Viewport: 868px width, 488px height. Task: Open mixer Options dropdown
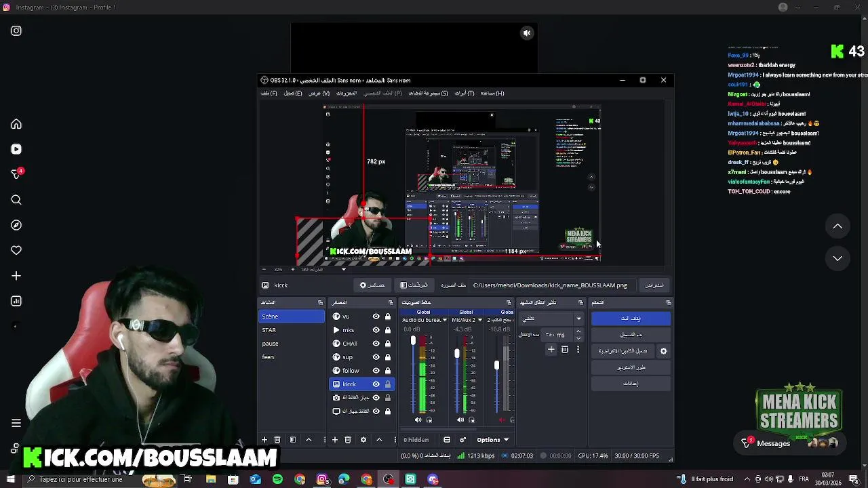coord(493,440)
